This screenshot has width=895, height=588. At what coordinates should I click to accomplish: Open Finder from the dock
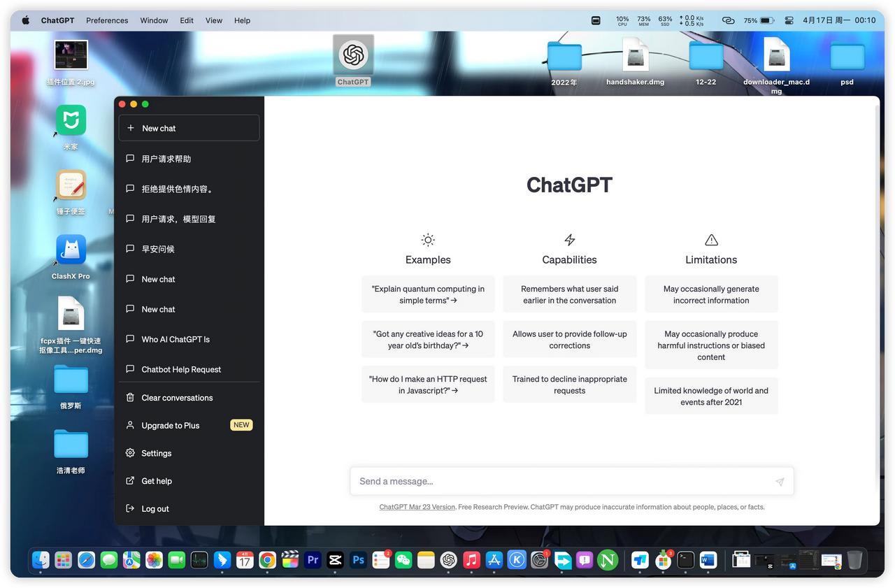[x=41, y=560]
